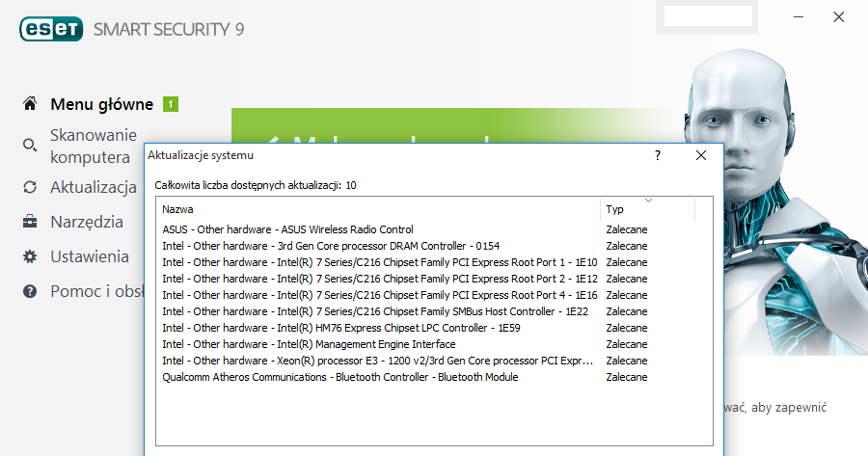Select PCI Express Root Port 4 - 1E16 row
868x456 pixels.
point(434,295)
